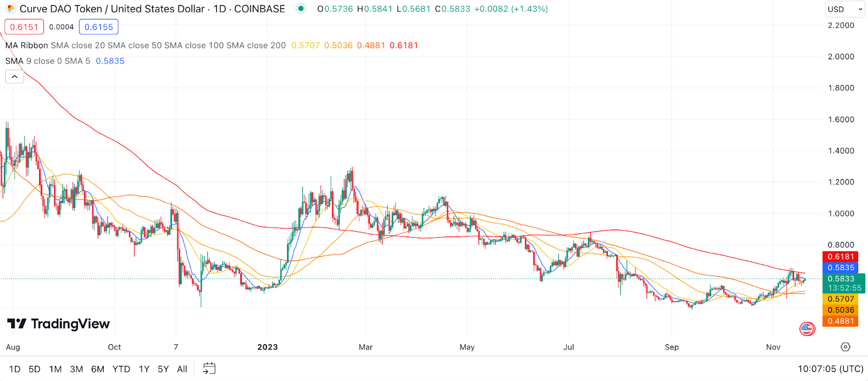Click the Jul label on time axis

coord(569,347)
